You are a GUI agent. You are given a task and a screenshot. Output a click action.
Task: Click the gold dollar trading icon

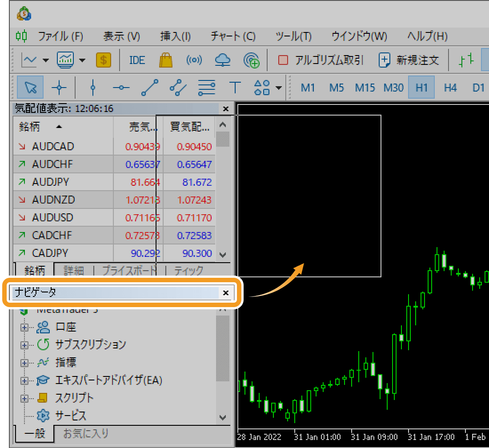[104, 60]
